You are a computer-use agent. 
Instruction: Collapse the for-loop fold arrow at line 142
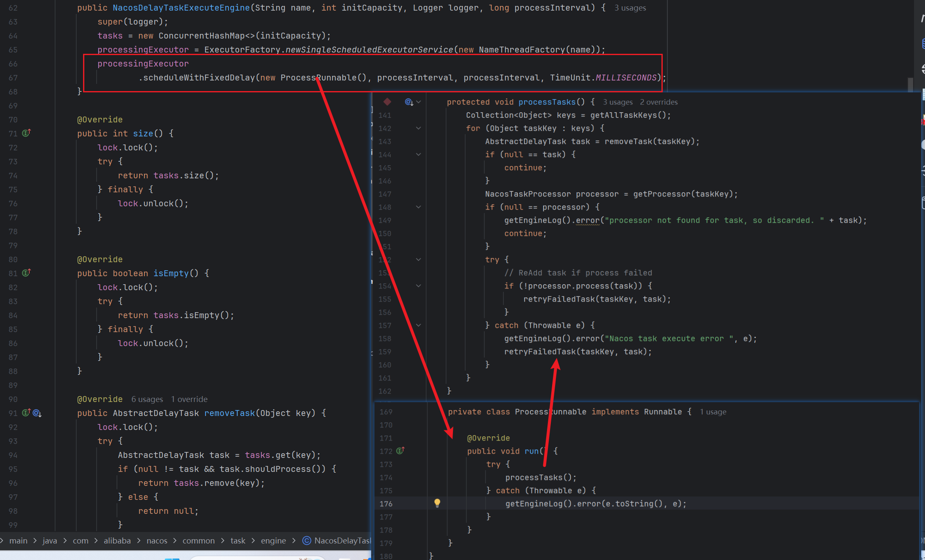(418, 128)
